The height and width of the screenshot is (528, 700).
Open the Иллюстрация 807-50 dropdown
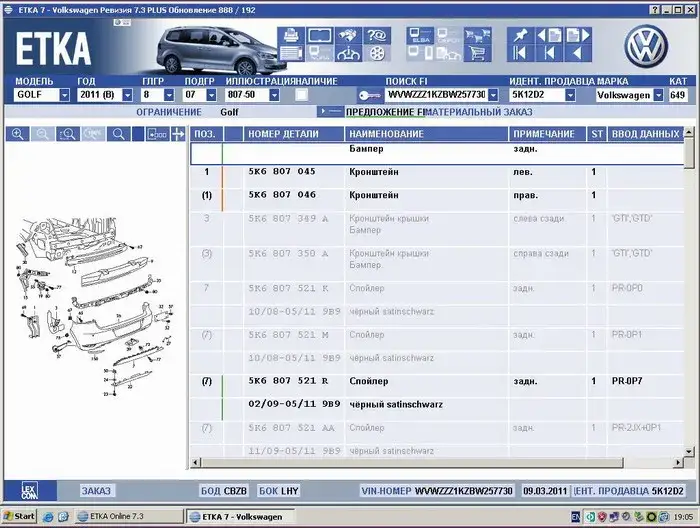[x=285, y=95]
